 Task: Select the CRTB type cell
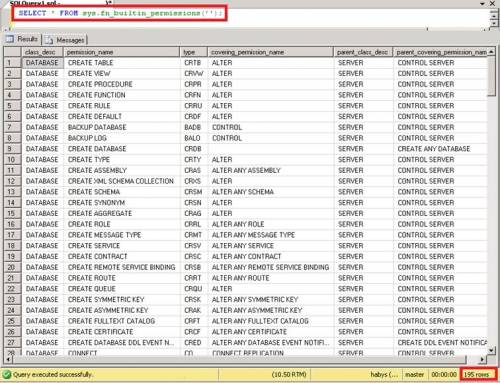point(194,63)
